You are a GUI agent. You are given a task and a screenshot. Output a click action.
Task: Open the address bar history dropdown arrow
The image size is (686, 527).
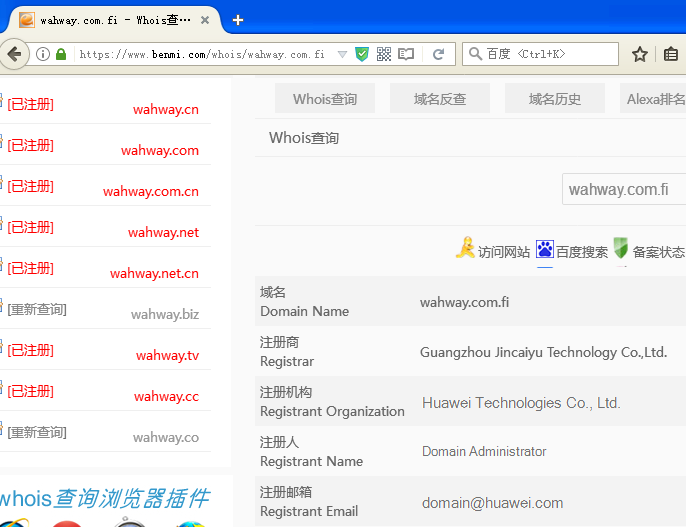(342, 54)
